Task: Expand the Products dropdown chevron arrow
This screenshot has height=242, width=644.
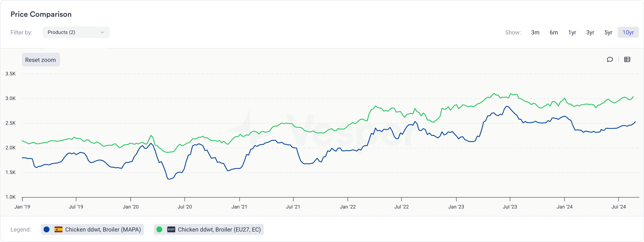Action: (x=102, y=33)
